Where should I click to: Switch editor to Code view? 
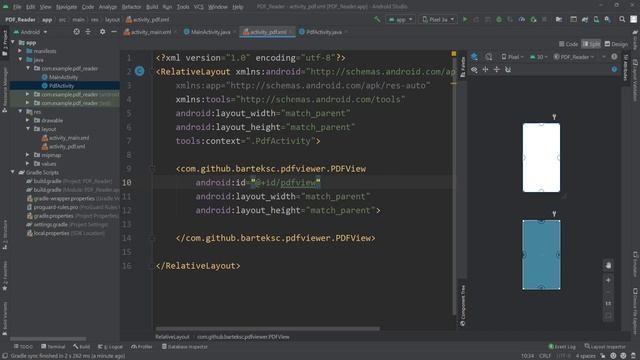[568, 44]
